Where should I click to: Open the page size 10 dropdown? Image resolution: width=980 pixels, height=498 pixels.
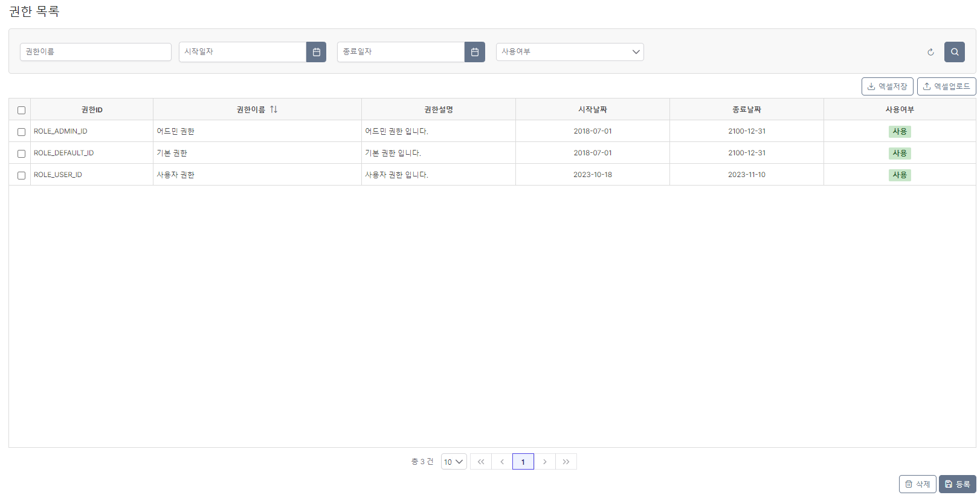point(454,462)
